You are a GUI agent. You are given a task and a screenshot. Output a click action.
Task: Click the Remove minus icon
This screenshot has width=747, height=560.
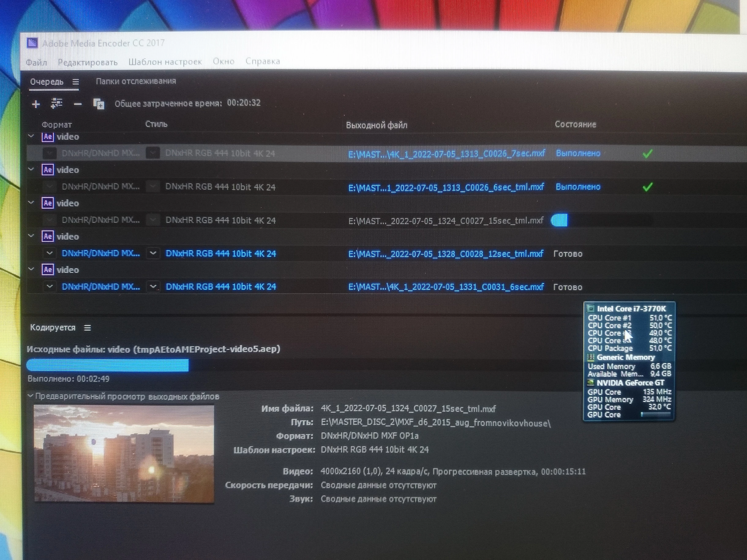[78, 104]
